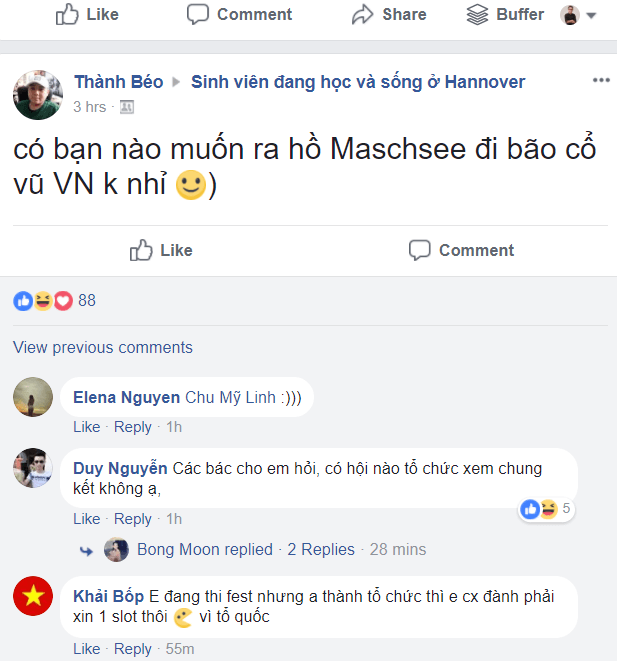Click the three-dots post options icon

(601, 81)
